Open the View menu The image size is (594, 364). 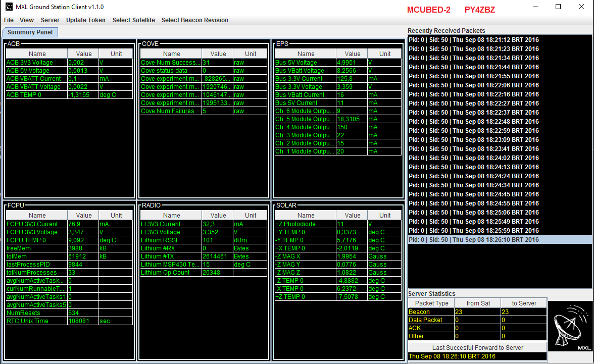click(27, 20)
